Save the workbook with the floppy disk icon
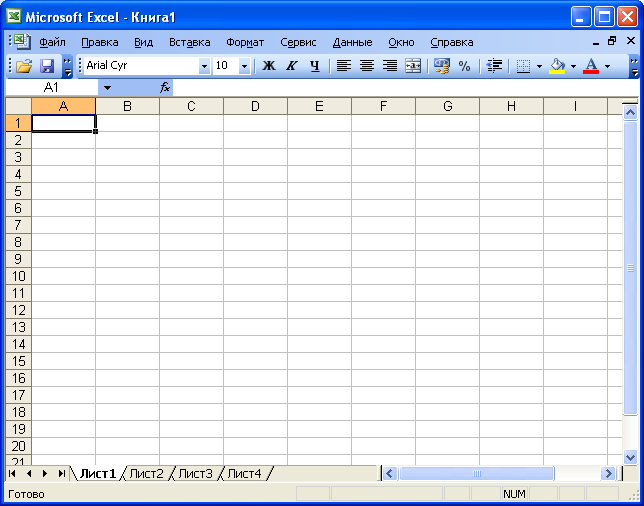Image resolution: width=644 pixels, height=506 pixels. point(47,66)
